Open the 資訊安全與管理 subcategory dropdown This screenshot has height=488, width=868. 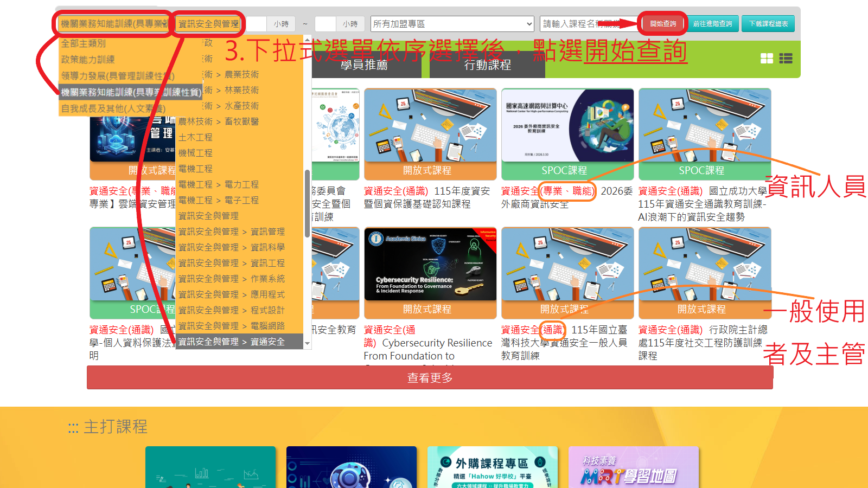point(209,24)
